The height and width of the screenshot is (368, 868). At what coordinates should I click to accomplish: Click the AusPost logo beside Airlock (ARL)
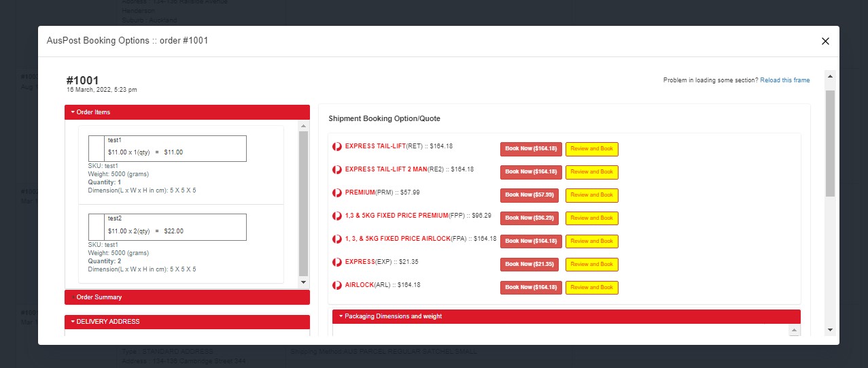click(x=336, y=285)
